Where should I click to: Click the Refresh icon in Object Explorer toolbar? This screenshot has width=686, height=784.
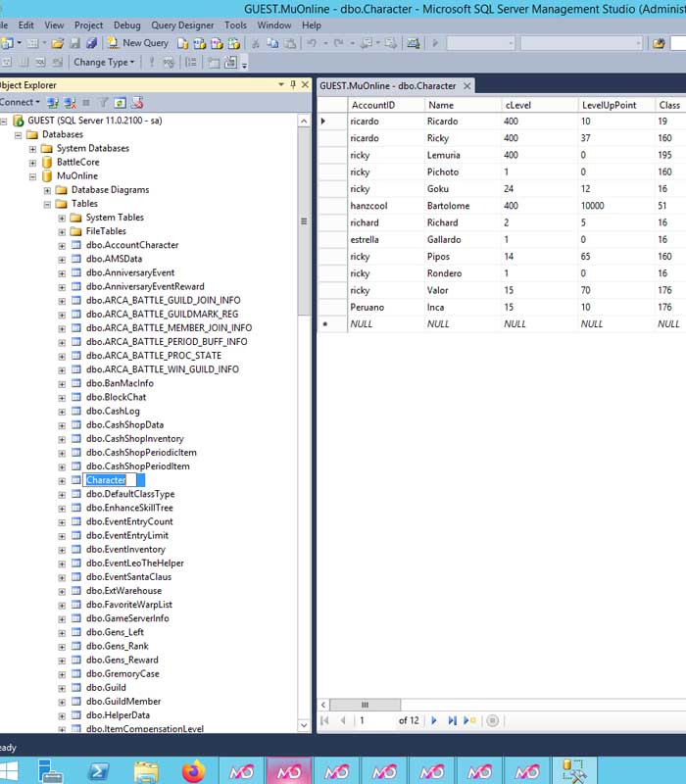pos(120,103)
